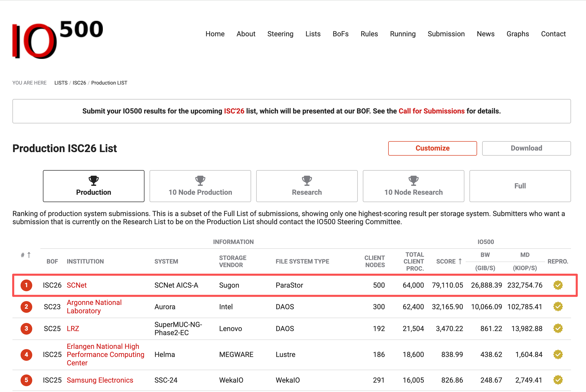Click the Production tab trophy icon
Viewport: 586px width, 392px height.
click(x=94, y=181)
